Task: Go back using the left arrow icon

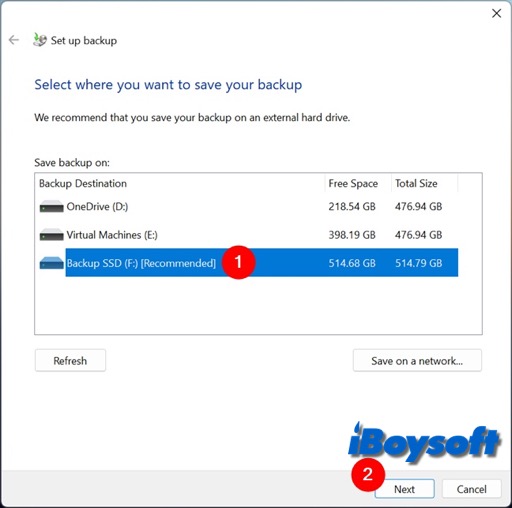Action: (x=14, y=40)
